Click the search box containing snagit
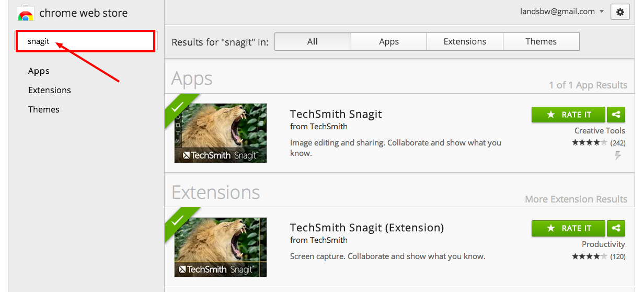This screenshot has width=644, height=292. tap(86, 41)
